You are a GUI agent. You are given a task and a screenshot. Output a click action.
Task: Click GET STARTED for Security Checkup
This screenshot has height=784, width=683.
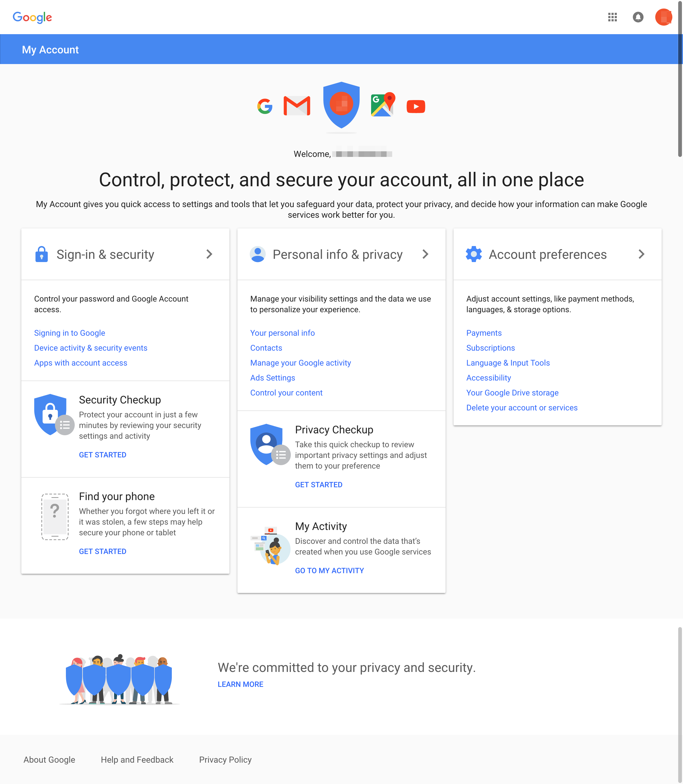click(x=103, y=455)
